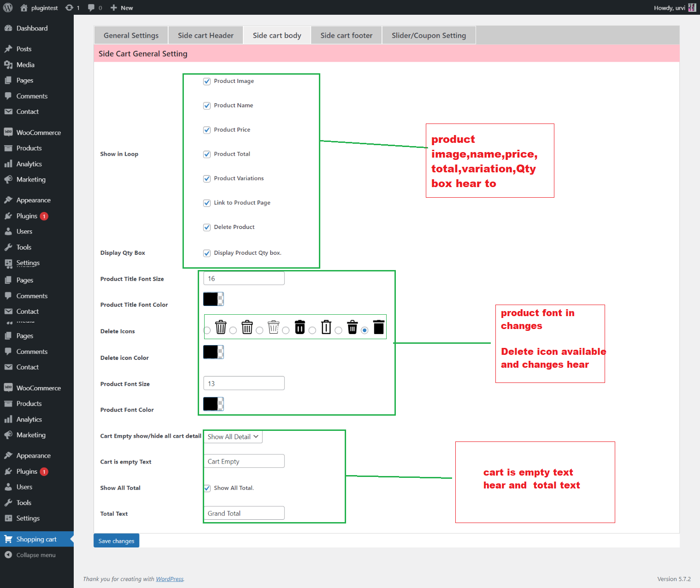The image size is (700, 588).
Task: Click the Posts pushpin icon
Action: point(8,49)
